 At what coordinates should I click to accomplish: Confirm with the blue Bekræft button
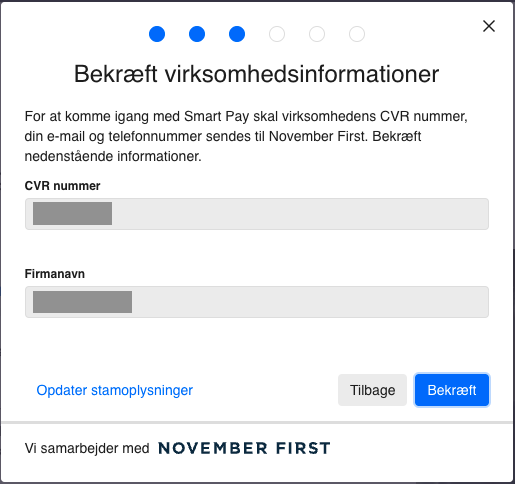click(452, 390)
